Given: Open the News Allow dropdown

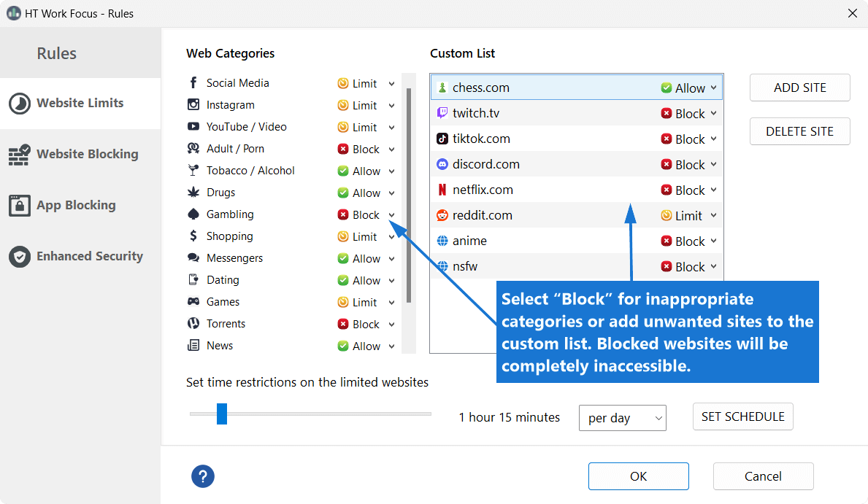Looking at the screenshot, I should [x=366, y=346].
